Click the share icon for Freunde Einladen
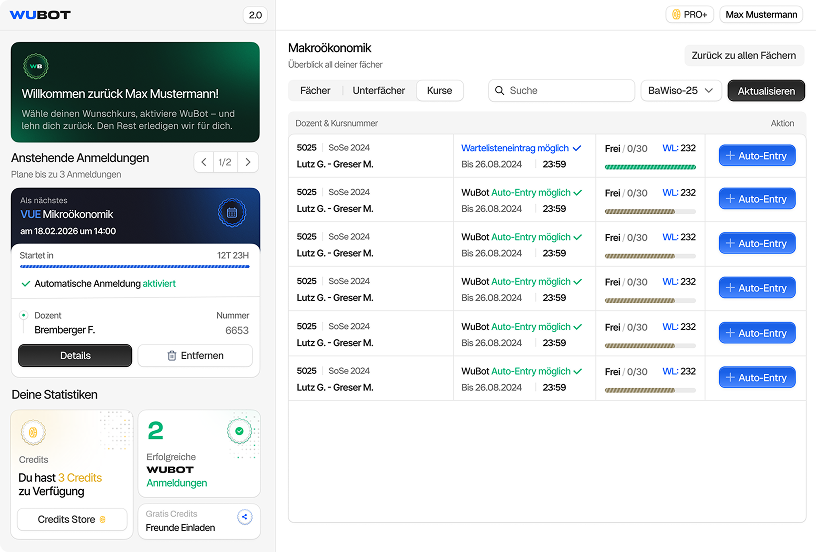Screen dimensions: 816x552 pos(245,517)
